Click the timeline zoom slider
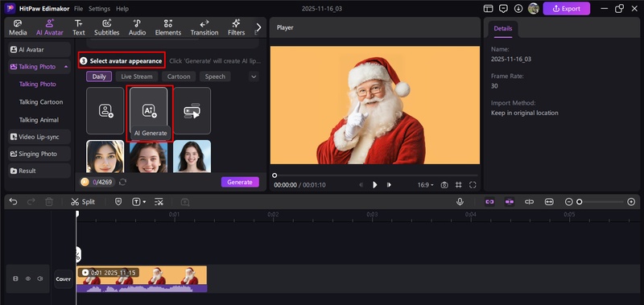This screenshot has height=305, width=644. [x=600, y=201]
